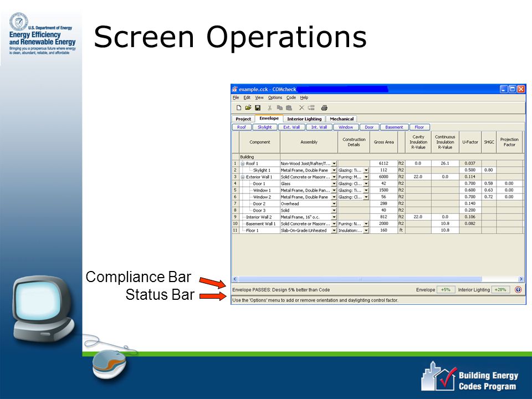This screenshot has height=399, width=532.
Task: Open the Code menu
Action: click(x=291, y=98)
